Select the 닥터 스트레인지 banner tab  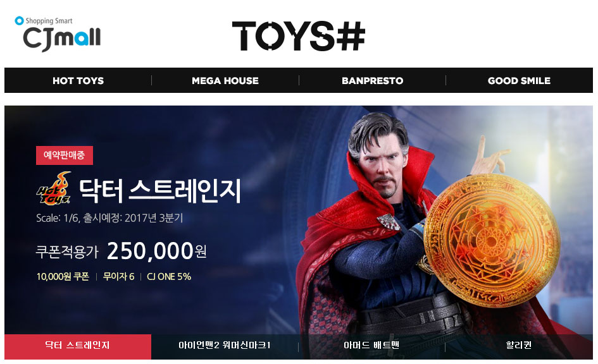point(78,346)
